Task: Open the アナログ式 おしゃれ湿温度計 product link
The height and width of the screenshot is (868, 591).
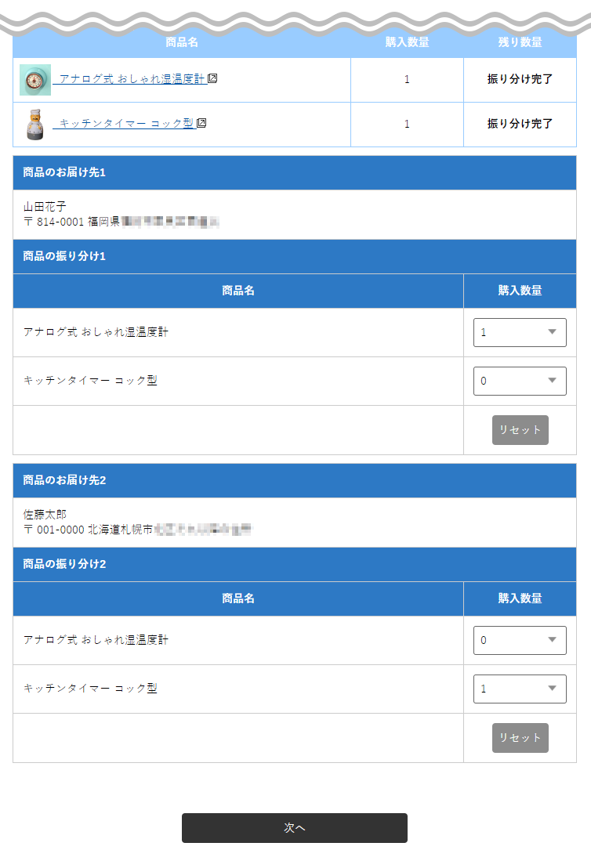Action: [132, 79]
